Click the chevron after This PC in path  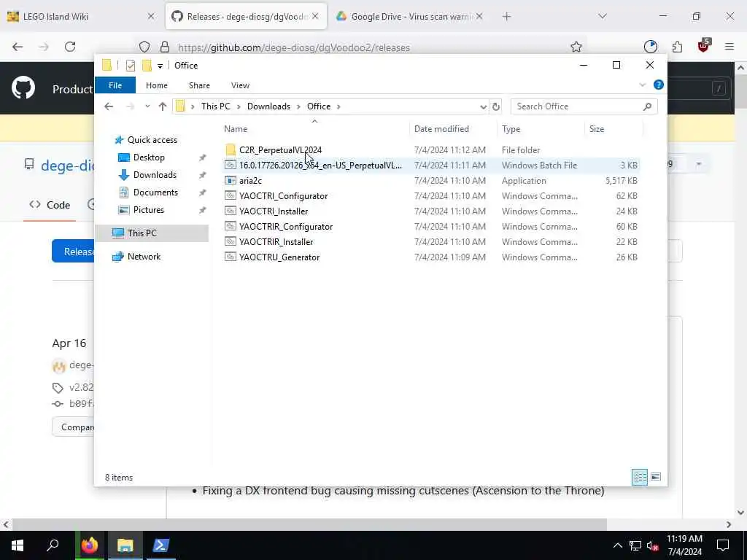(239, 106)
